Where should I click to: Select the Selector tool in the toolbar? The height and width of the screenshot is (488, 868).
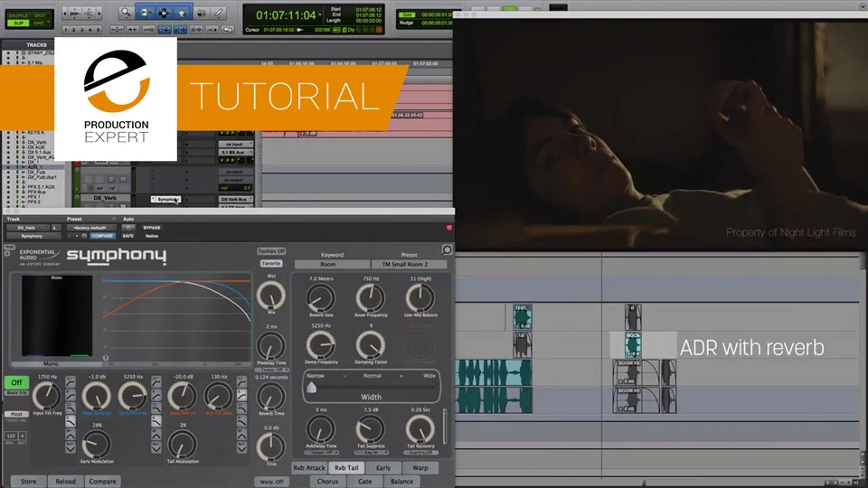click(x=164, y=12)
